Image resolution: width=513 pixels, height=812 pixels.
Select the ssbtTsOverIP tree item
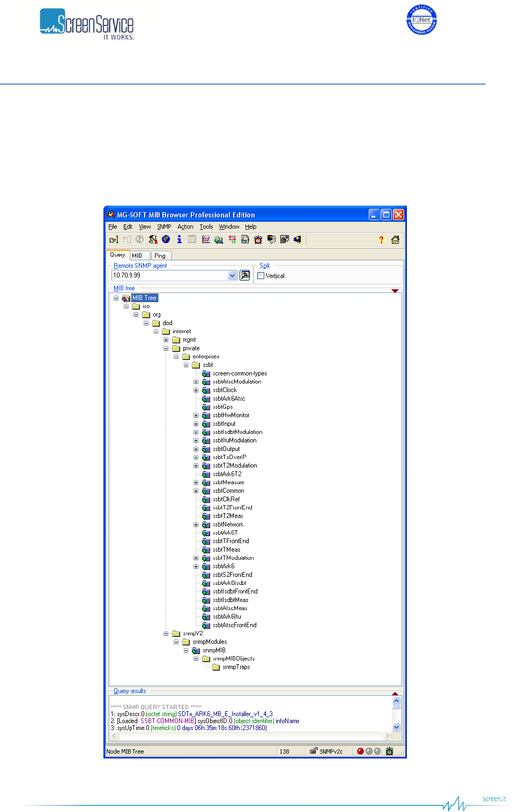pyautogui.click(x=229, y=457)
